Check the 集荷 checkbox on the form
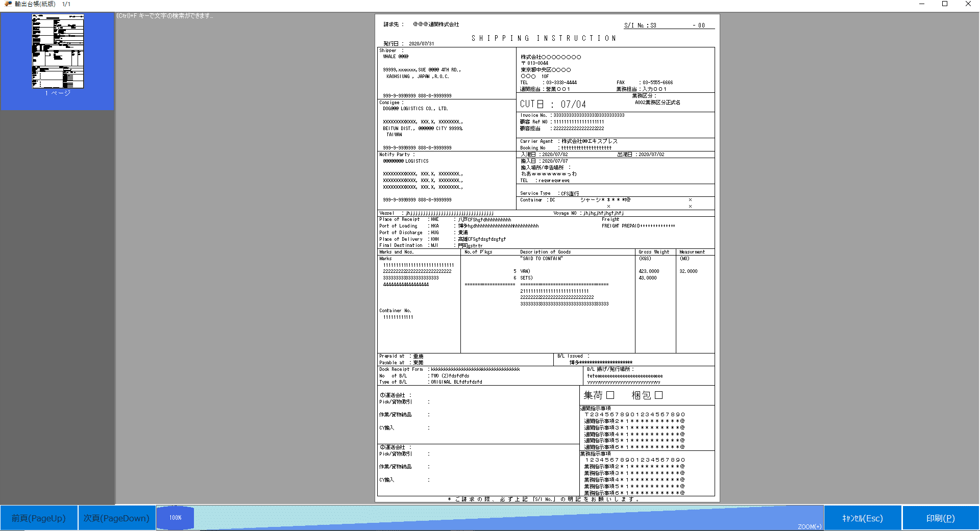This screenshot has width=980, height=531. click(610, 395)
